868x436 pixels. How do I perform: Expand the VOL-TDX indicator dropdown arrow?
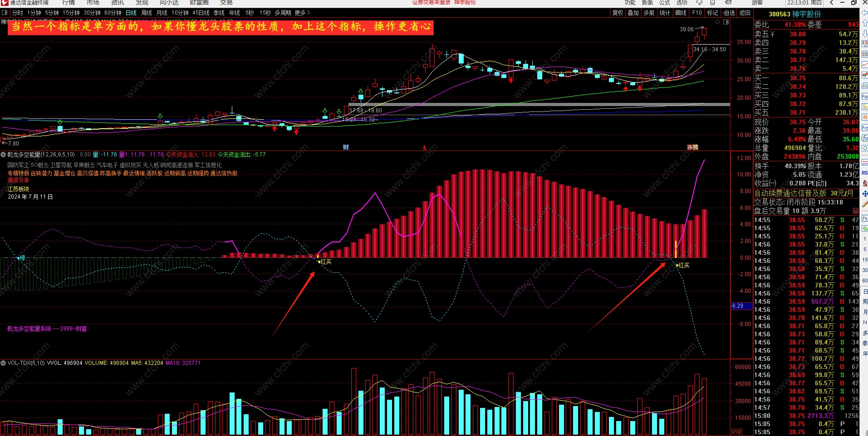pyautogui.click(x=3, y=363)
